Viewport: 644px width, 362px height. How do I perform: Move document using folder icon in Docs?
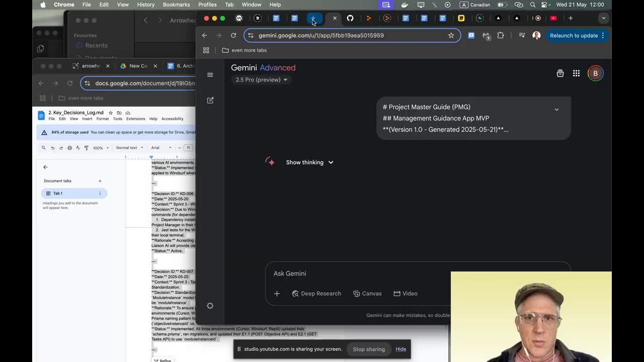[x=119, y=113]
